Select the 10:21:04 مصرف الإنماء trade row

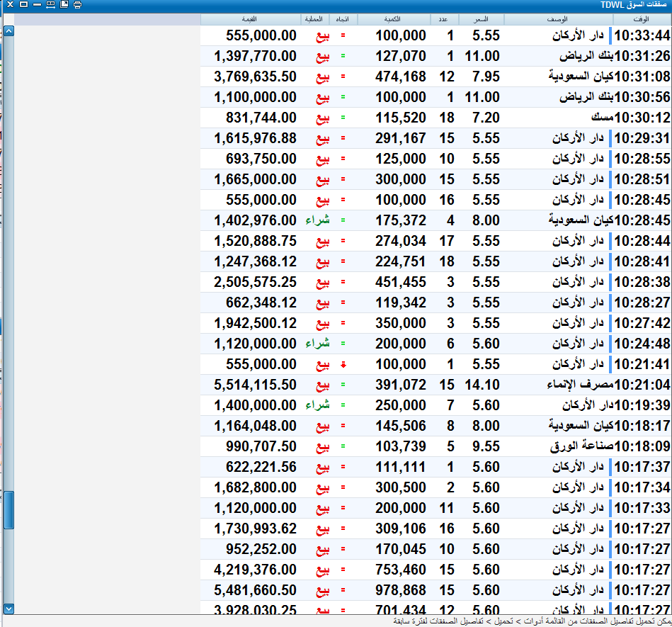click(x=435, y=385)
